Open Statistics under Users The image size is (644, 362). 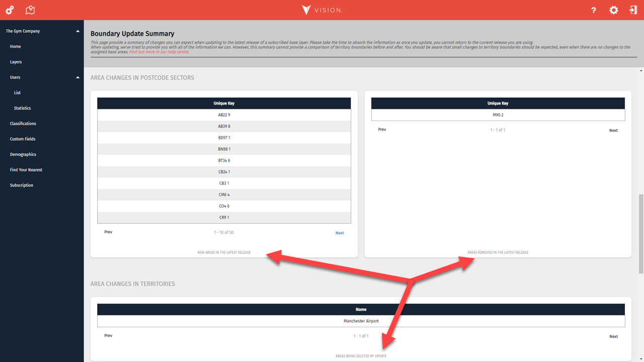[x=22, y=108]
